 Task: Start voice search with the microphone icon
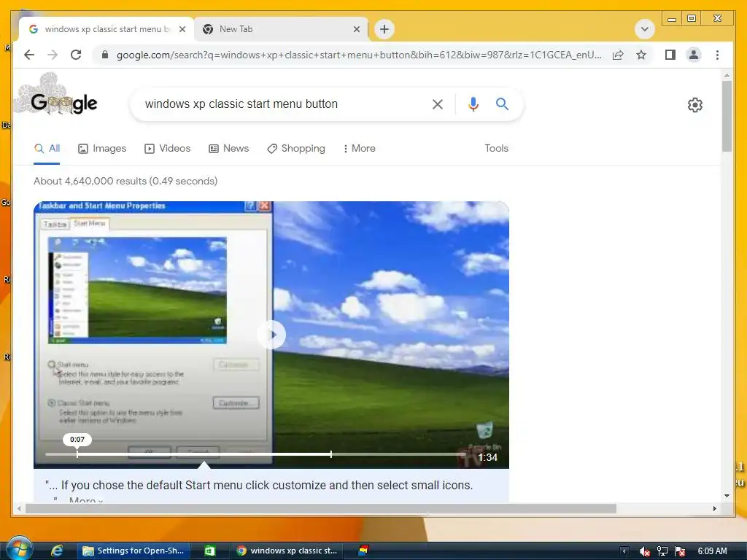(x=473, y=104)
